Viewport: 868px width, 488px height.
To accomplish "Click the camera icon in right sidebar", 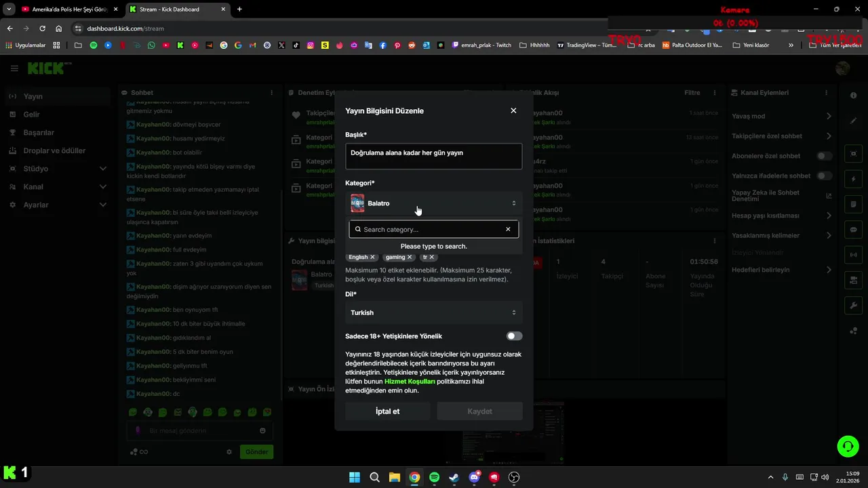I will (x=854, y=154).
